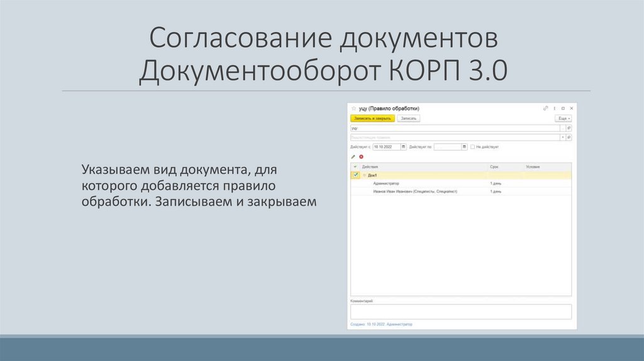Expand the dropdown arrow of the second field
The image size is (644, 361).
(x=562, y=137)
